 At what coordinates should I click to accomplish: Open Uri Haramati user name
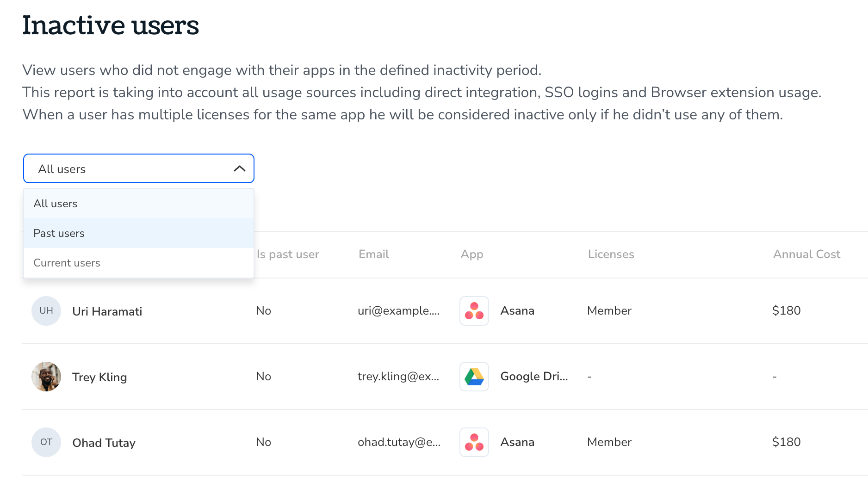pyautogui.click(x=107, y=311)
